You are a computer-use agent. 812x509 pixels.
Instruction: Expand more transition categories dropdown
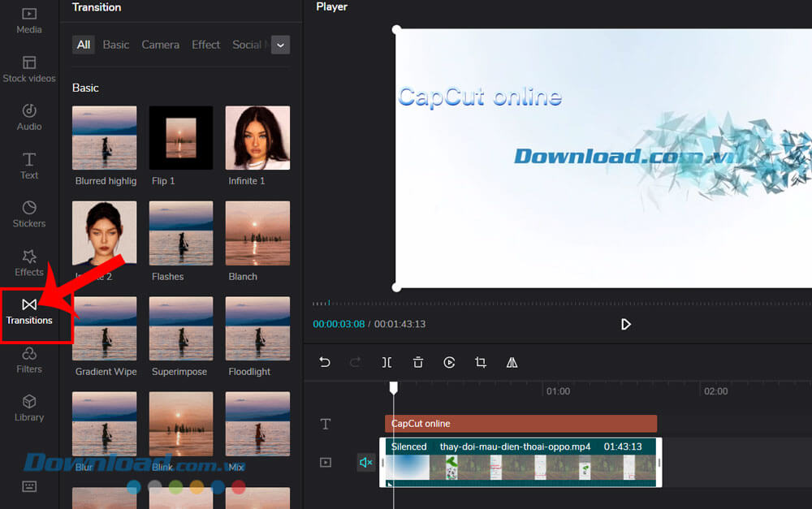[280, 45]
